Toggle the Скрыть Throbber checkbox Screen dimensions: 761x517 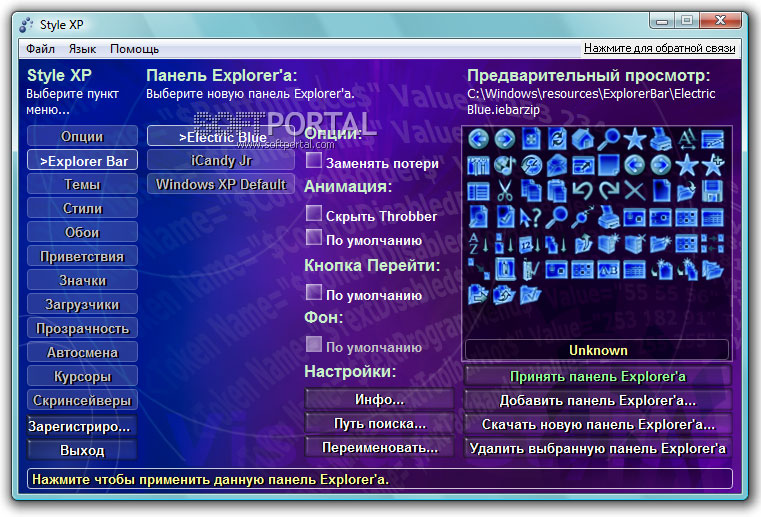(x=314, y=213)
